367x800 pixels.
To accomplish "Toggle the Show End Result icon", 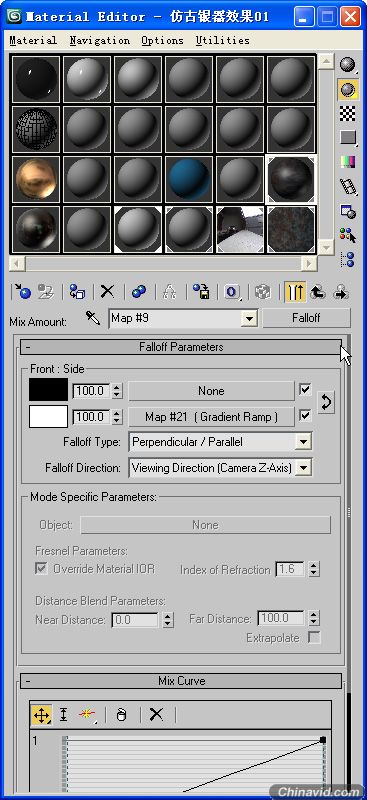I will coord(296,291).
